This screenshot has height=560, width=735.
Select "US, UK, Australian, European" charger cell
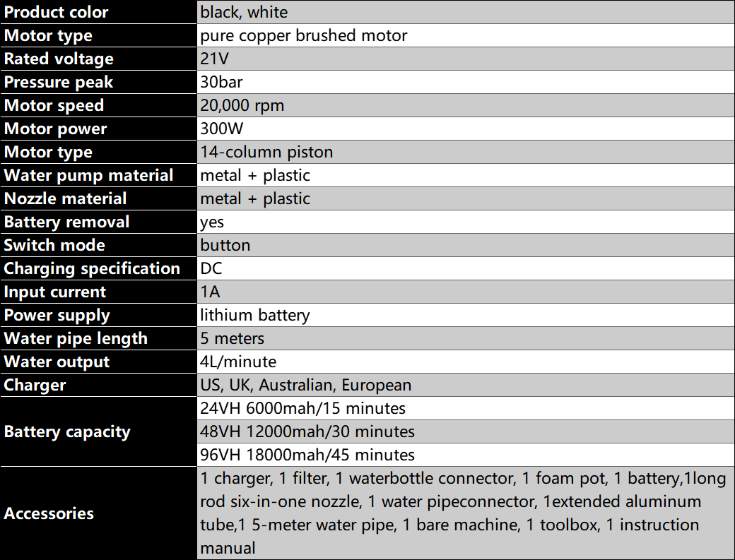[305, 385]
